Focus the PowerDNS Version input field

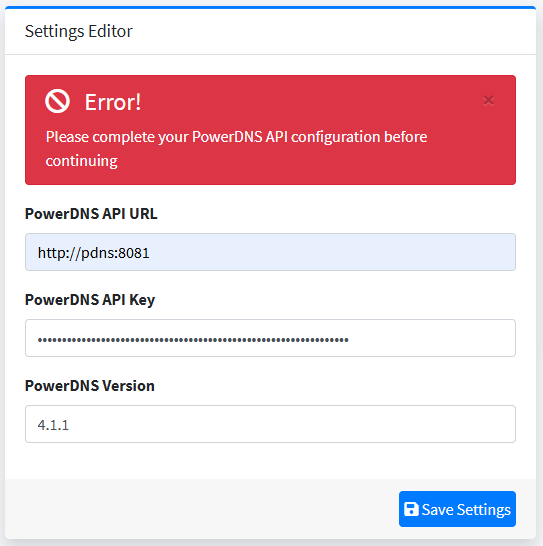270,424
